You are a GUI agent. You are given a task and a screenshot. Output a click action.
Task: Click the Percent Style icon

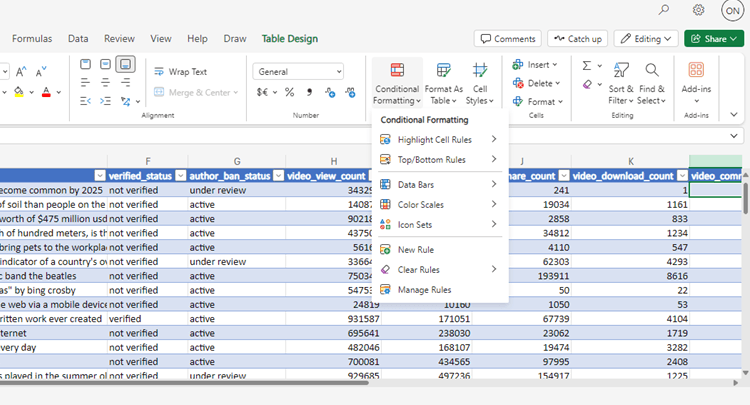pos(289,92)
